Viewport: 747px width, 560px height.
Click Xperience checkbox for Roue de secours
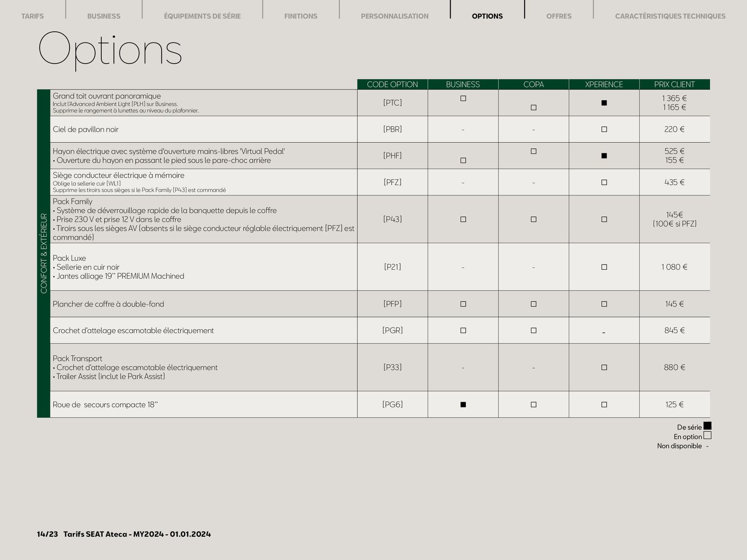(604, 405)
